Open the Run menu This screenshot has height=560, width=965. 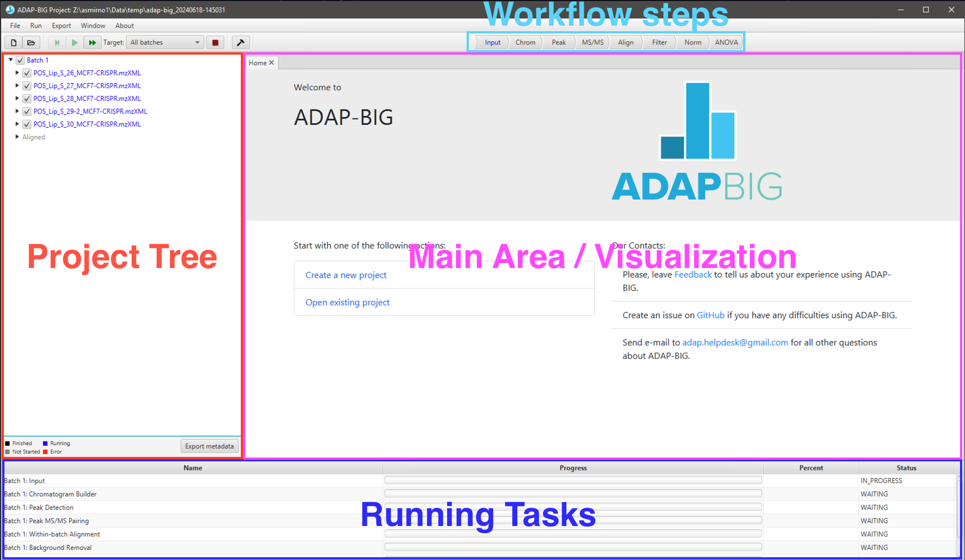(36, 26)
